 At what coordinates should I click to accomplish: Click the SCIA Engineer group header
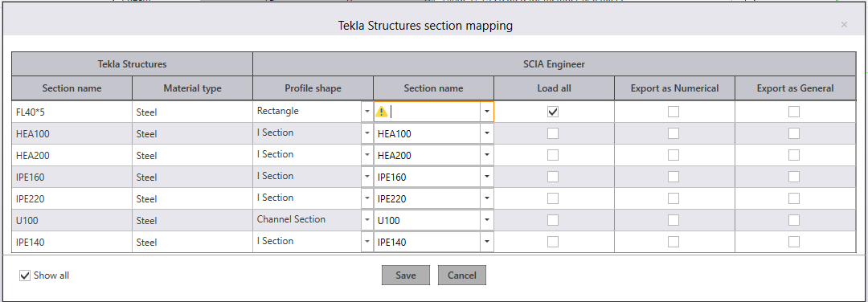click(x=554, y=64)
